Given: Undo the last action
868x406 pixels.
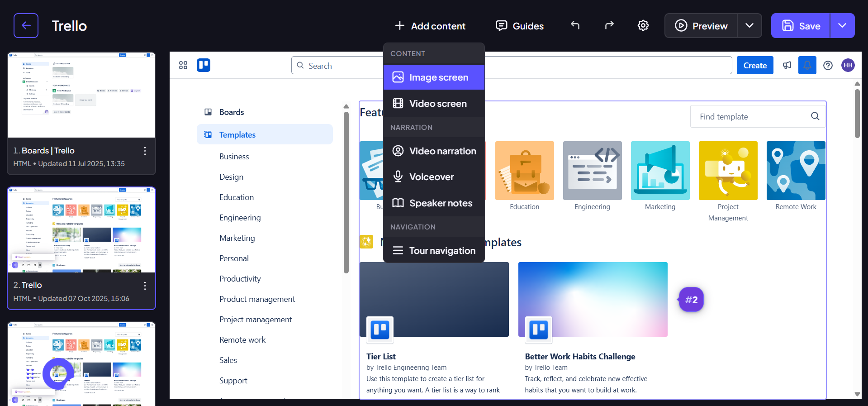Looking at the screenshot, I should coord(575,25).
